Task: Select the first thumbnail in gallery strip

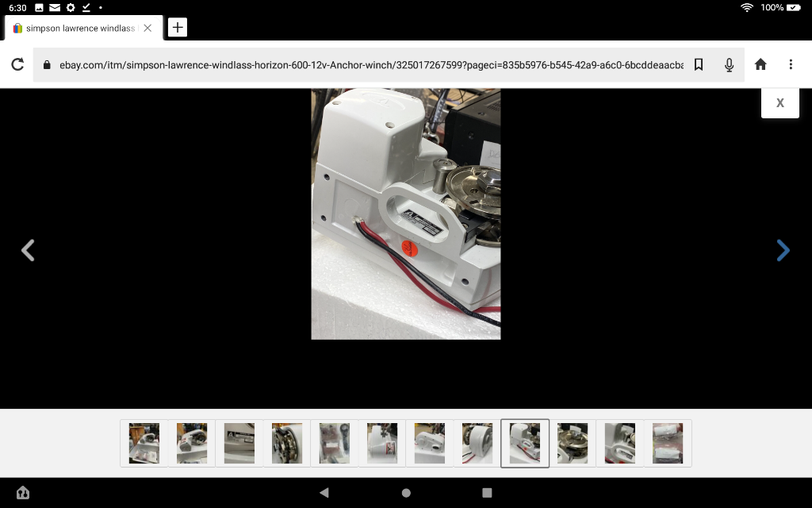Action: [x=144, y=443]
